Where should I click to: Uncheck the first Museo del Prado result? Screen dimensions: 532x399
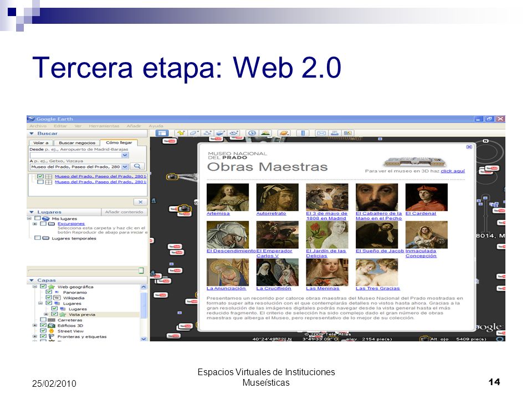pyautogui.click(x=40, y=176)
